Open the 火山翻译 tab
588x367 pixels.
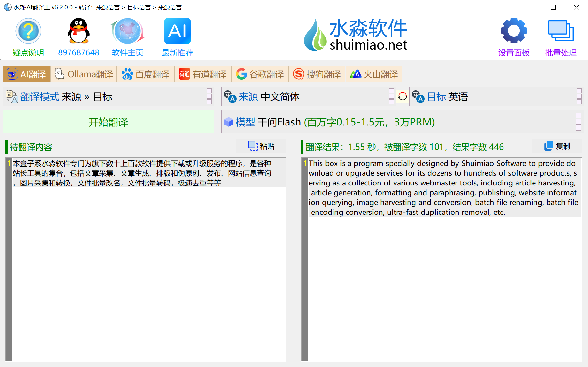coord(374,74)
